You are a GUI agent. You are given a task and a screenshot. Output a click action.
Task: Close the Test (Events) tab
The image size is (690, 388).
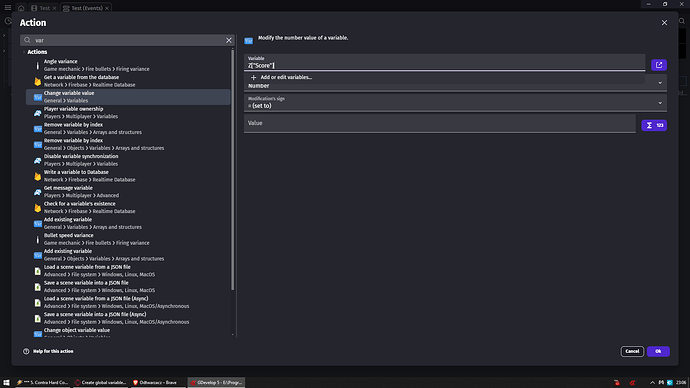point(107,8)
